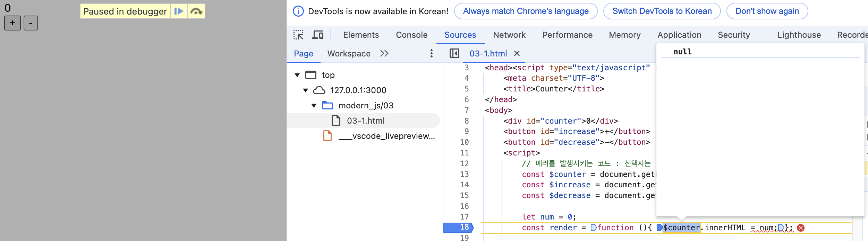Click the 'const $decrease' declaration line
This screenshot has width=868, height=241.
588,196
